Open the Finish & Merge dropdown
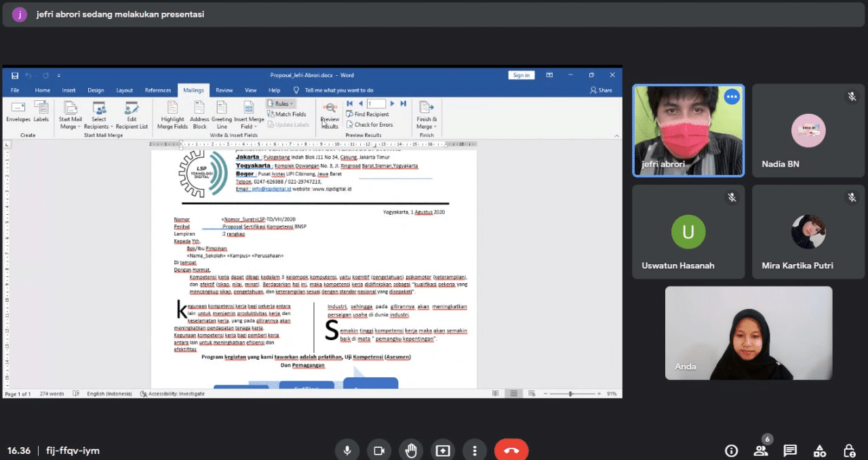 tap(427, 115)
